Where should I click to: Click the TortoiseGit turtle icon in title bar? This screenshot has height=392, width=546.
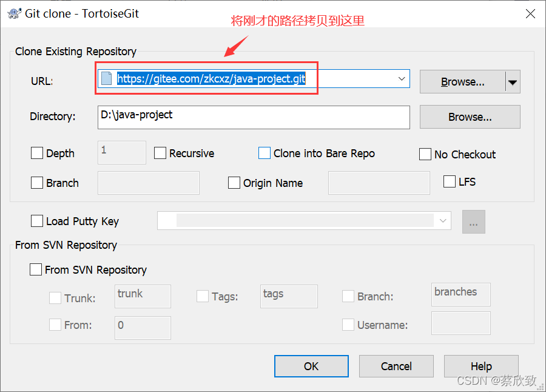click(15, 13)
